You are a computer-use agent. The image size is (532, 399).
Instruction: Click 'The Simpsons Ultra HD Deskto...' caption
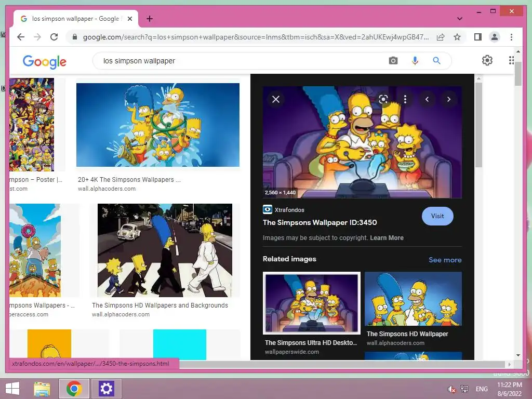tap(311, 343)
